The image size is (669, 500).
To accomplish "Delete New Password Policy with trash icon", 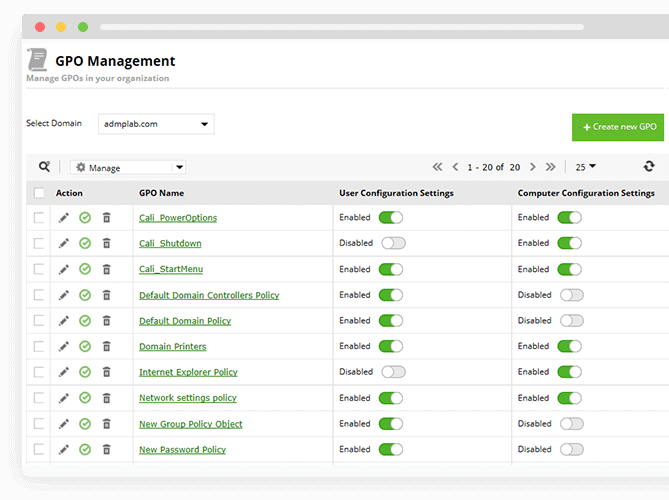I will pos(107,449).
